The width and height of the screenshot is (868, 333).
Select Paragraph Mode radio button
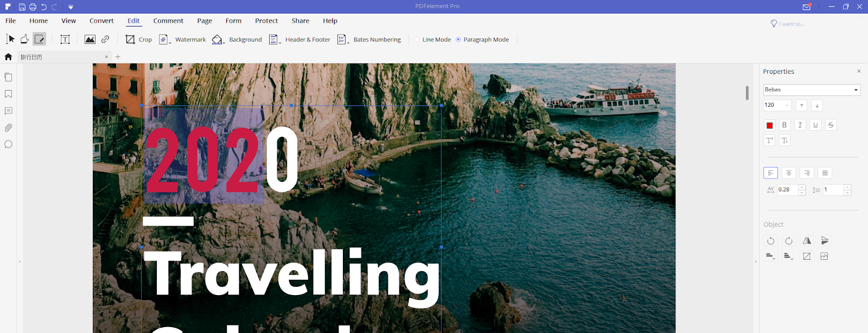click(x=458, y=40)
